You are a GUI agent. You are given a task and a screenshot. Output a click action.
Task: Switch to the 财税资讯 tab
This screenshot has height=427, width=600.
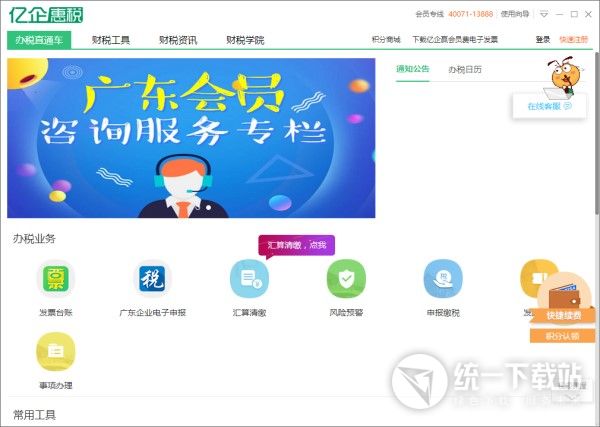point(178,40)
